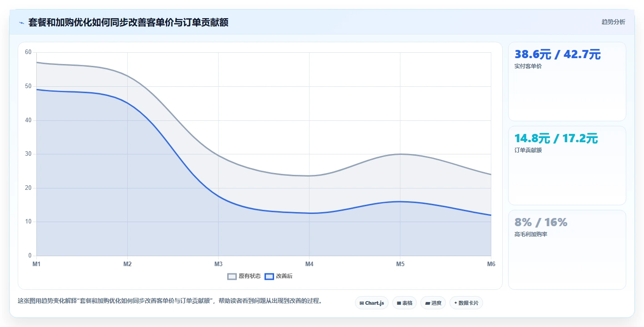Image resolution: width=644 pixels, height=327 pixels.
Task: Click the 40 y-axis label
Action: tap(28, 120)
